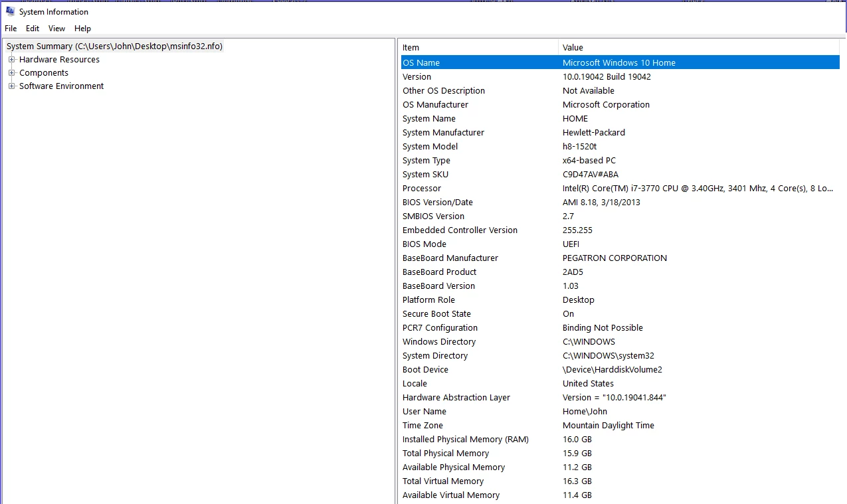The width and height of the screenshot is (847, 504).
Task: Select the Embedded Controller Version row
Action: point(620,230)
